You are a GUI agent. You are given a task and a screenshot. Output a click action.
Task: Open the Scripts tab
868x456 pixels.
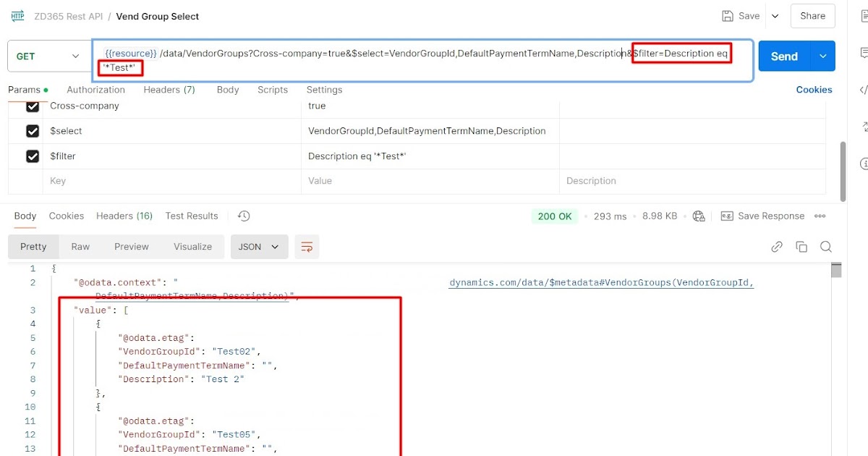coord(273,90)
